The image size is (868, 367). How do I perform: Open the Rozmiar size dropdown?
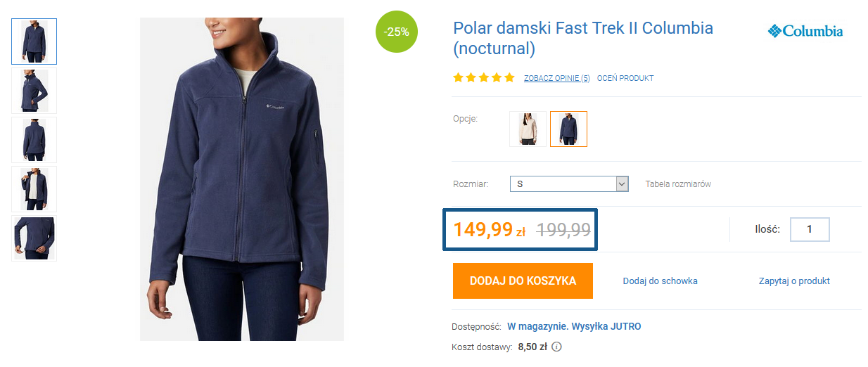click(x=569, y=183)
